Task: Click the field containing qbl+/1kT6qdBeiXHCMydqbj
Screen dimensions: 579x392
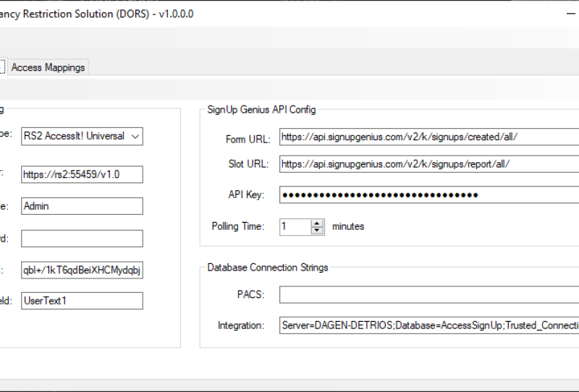Action: [x=82, y=270]
